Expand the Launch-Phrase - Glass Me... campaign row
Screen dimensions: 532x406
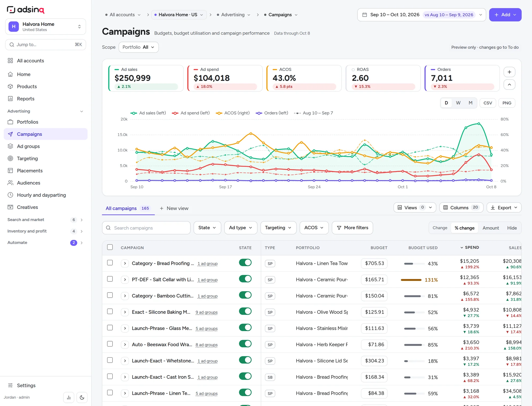[125, 328]
